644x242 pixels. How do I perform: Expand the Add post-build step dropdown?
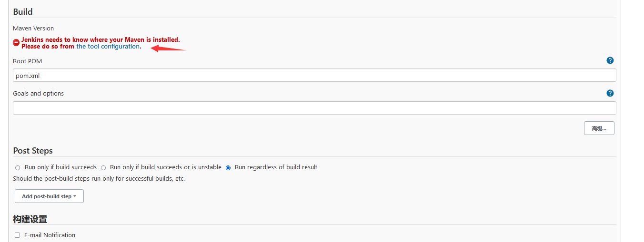point(49,196)
